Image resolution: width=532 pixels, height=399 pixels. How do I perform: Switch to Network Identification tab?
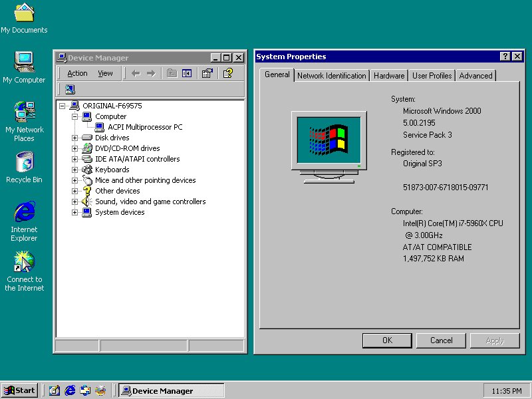331,75
